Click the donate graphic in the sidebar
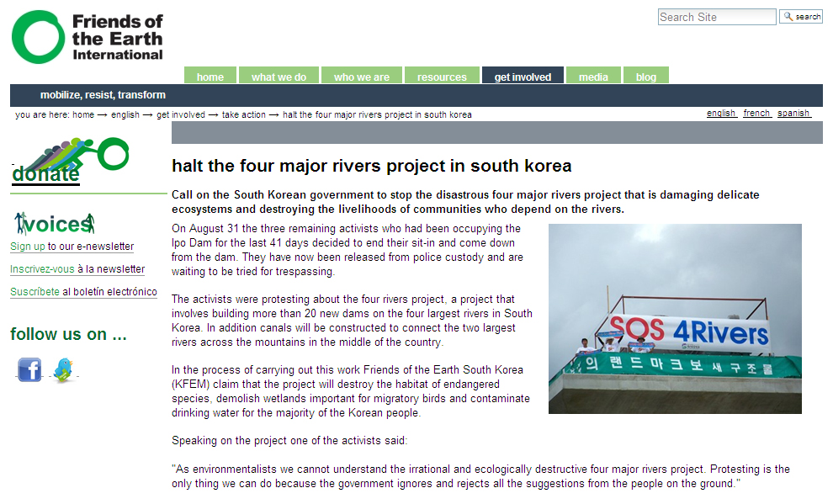This screenshot has height=504, width=833. tap(70, 162)
